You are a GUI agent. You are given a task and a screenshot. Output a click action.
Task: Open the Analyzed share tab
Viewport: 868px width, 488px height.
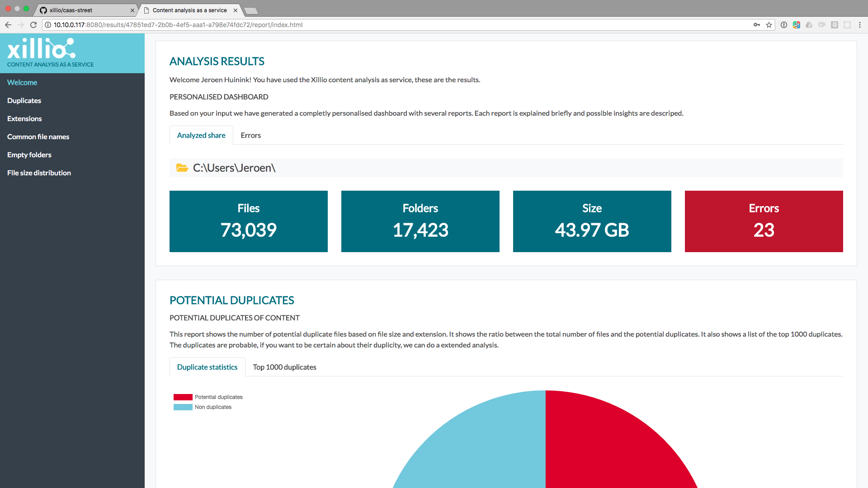[201, 135]
